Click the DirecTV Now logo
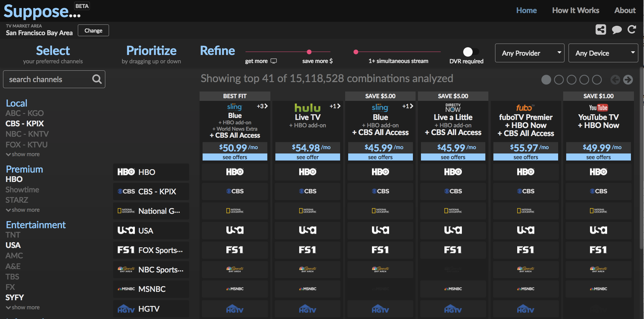This screenshot has height=319, width=644. 453,108
